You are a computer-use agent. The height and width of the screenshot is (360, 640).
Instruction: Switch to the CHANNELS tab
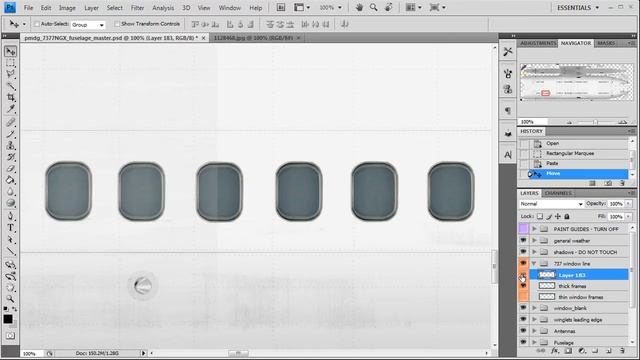point(558,193)
